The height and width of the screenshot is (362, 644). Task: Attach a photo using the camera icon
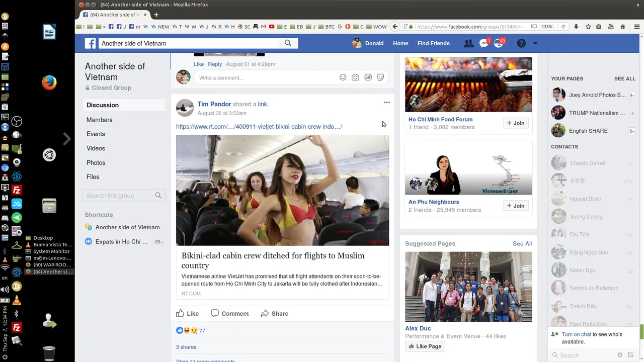(355, 77)
